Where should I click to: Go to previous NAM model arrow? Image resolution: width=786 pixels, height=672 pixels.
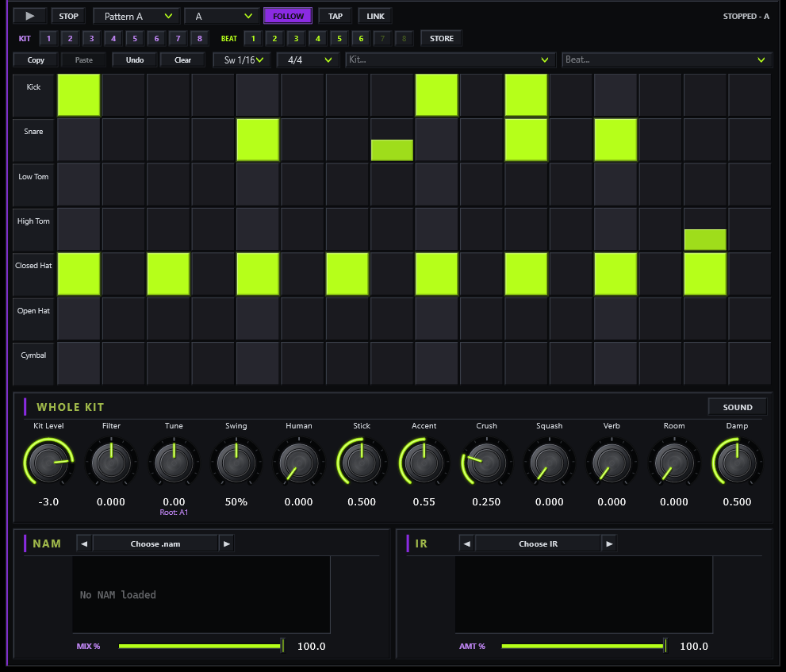click(84, 543)
